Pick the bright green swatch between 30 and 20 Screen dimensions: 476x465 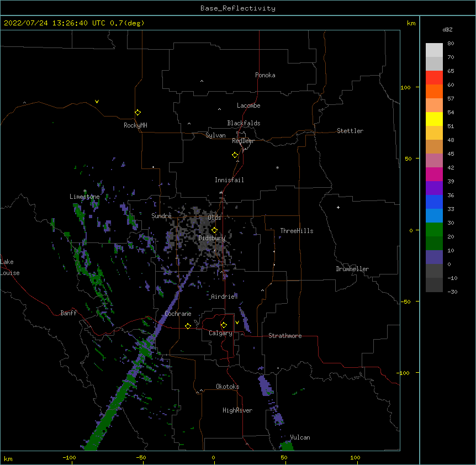pyautogui.click(x=434, y=230)
